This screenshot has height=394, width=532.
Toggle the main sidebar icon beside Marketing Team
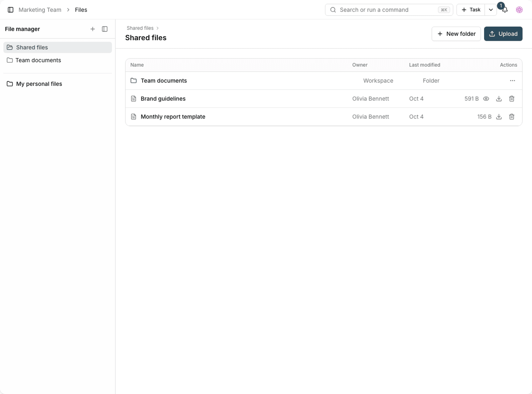click(x=11, y=10)
